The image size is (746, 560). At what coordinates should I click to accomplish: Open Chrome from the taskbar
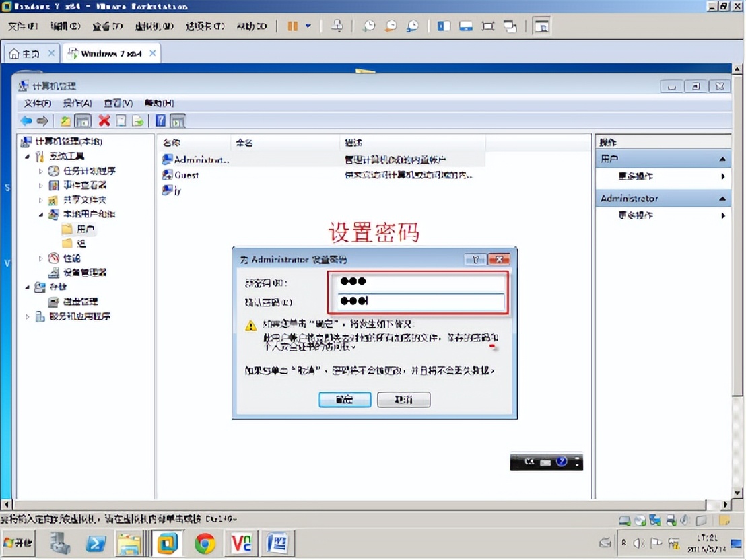coord(205,543)
